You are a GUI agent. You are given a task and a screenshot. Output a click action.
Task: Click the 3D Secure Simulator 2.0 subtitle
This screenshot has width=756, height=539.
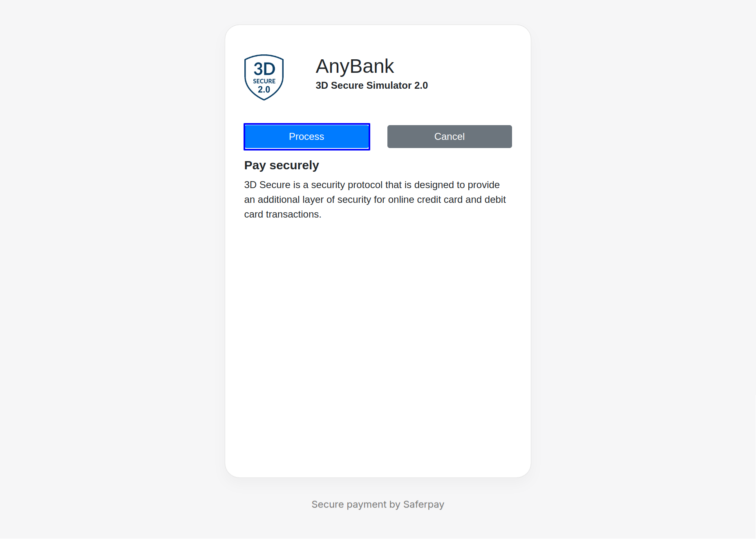[x=371, y=85]
